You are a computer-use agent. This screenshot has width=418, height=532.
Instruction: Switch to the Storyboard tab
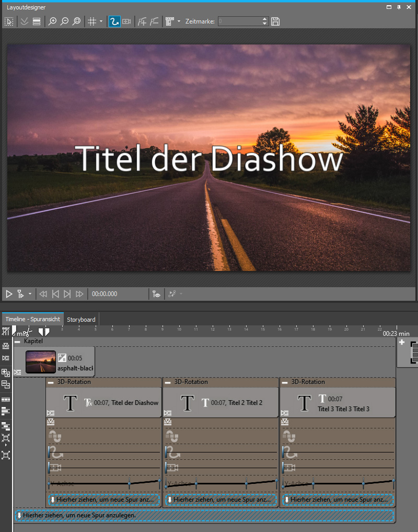(81, 319)
